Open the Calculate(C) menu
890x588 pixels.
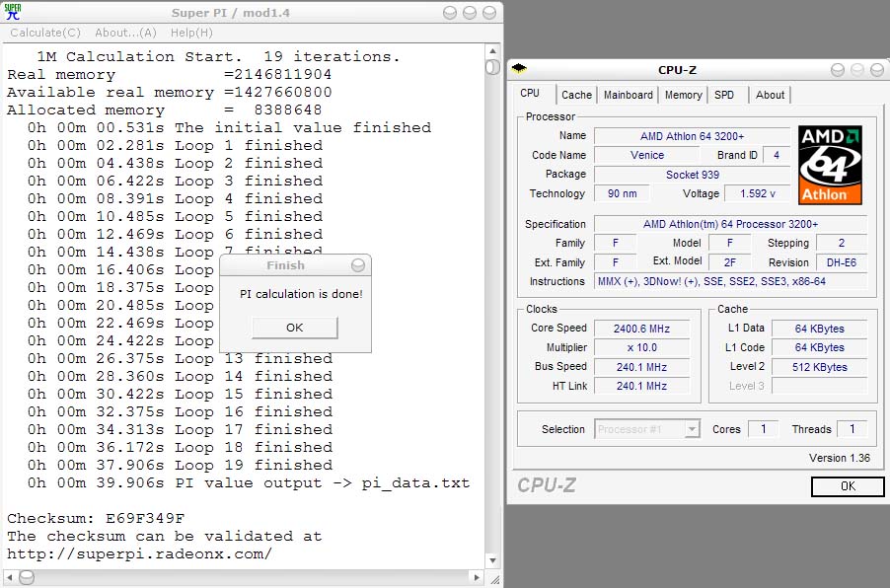click(45, 33)
